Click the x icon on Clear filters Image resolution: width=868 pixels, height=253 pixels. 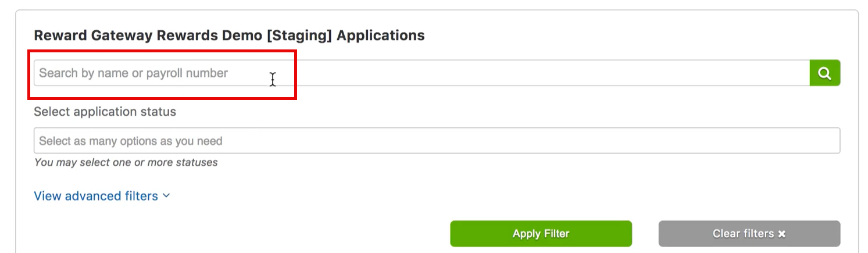(782, 234)
